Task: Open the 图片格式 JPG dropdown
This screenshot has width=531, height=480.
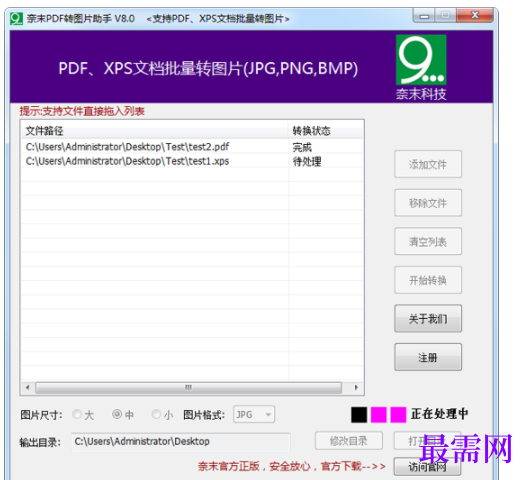Action: click(x=254, y=414)
